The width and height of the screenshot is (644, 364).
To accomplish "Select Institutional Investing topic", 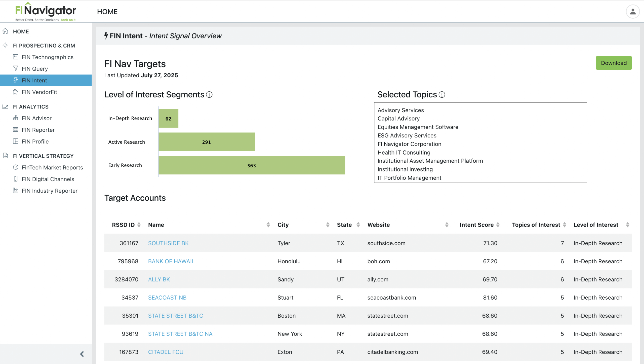I will pos(405,169).
